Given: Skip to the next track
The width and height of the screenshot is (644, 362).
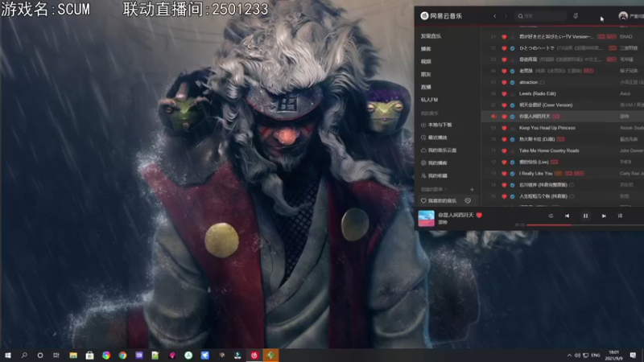Looking at the screenshot, I should [x=604, y=216].
